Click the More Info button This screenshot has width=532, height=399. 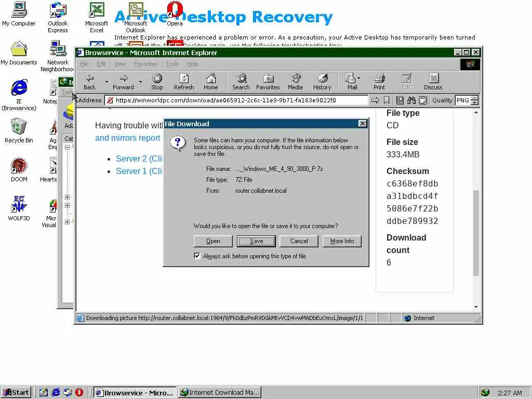pyautogui.click(x=342, y=241)
